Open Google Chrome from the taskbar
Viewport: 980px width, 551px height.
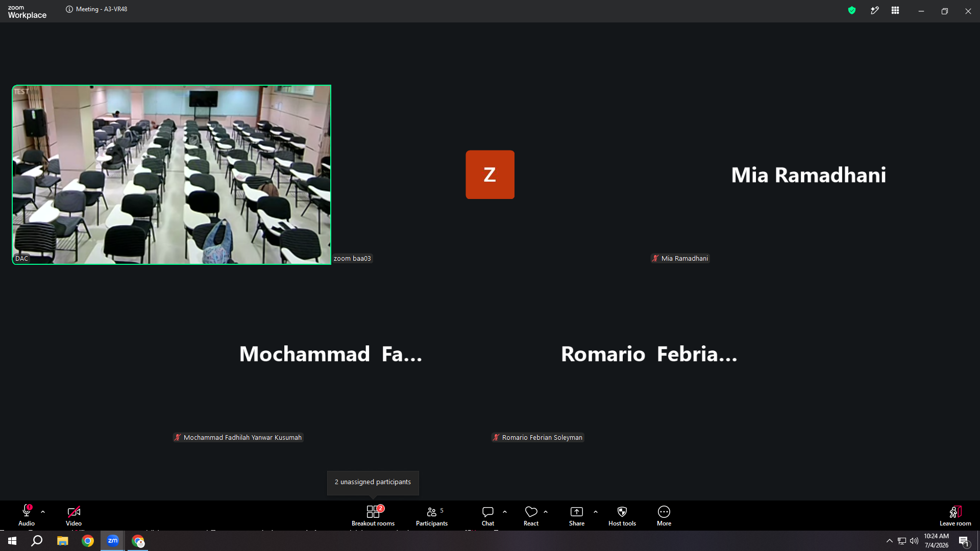coord(88,541)
